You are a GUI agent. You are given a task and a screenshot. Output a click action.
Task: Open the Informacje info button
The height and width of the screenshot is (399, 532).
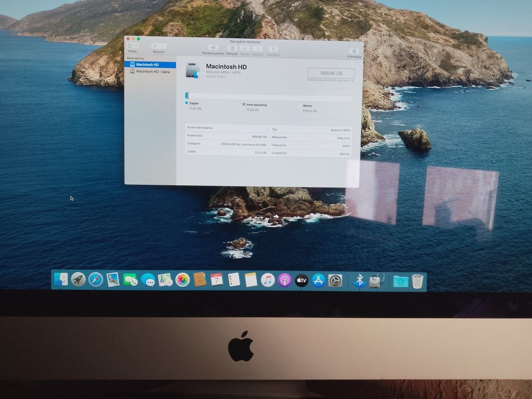click(354, 51)
